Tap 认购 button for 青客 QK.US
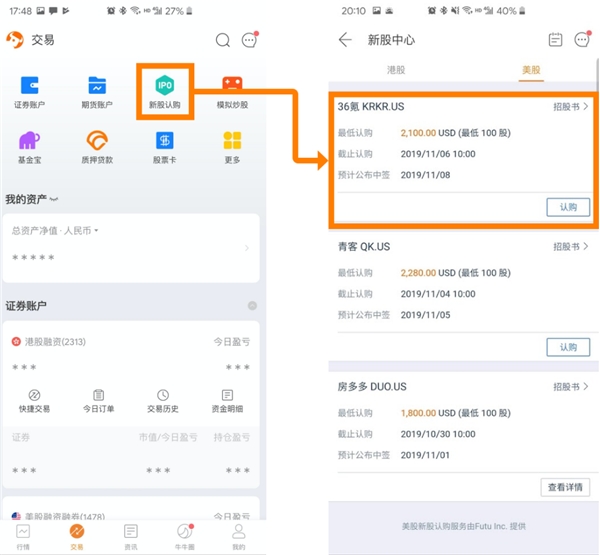The height and width of the screenshot is (555, 600). coord(568,347)
